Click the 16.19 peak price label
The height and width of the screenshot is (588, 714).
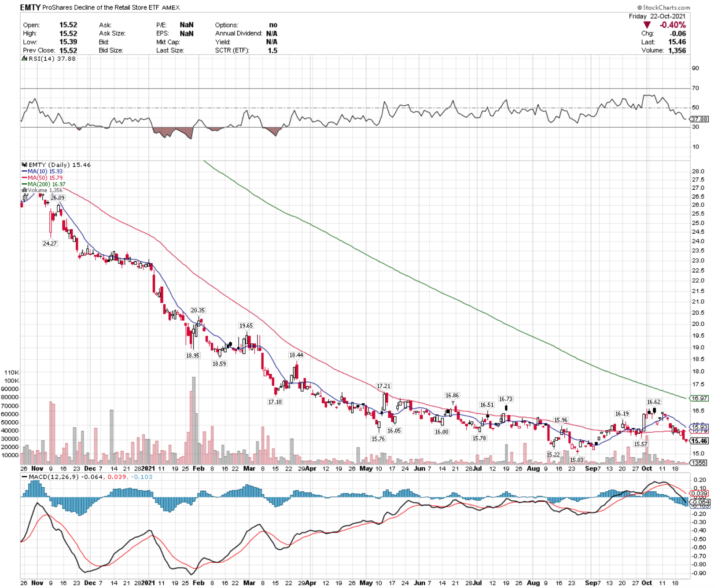click(x=622, y=413)
